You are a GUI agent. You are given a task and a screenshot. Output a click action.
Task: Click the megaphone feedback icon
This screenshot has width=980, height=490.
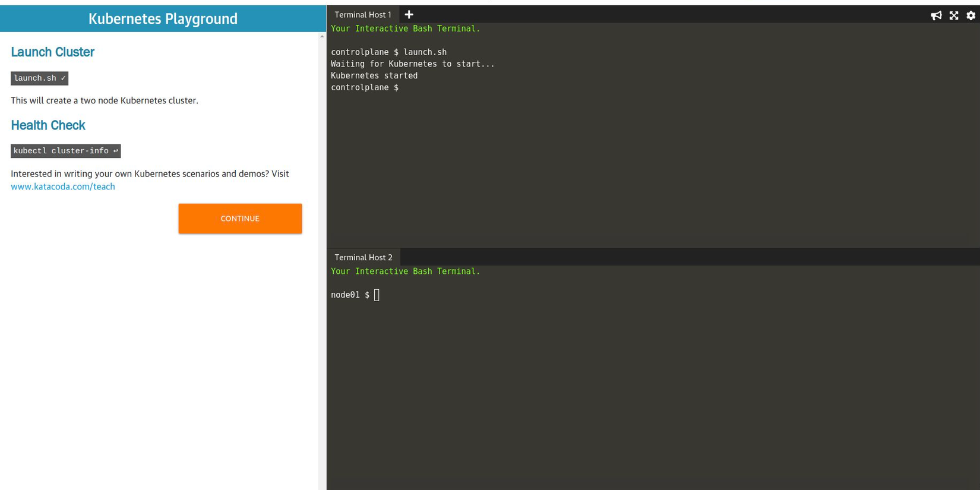pyautogui.click(x=936, y=15)
